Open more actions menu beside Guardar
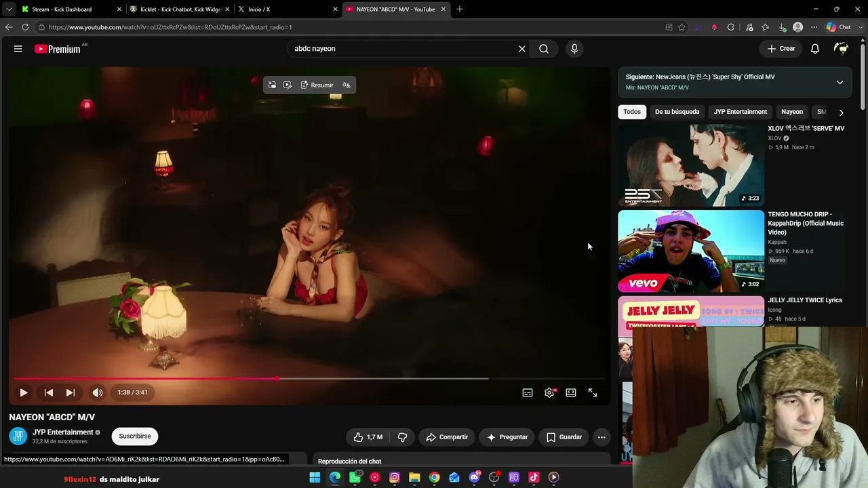The image size is (868, 488). 601,437
